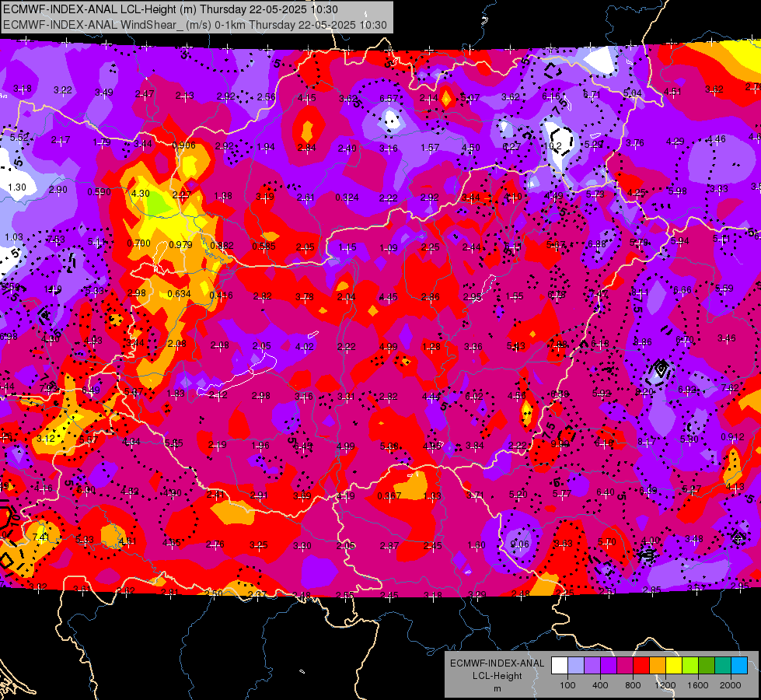Click the 0.367 grid value
Viewport: 761px width, 700px height.
coord(389,496)
